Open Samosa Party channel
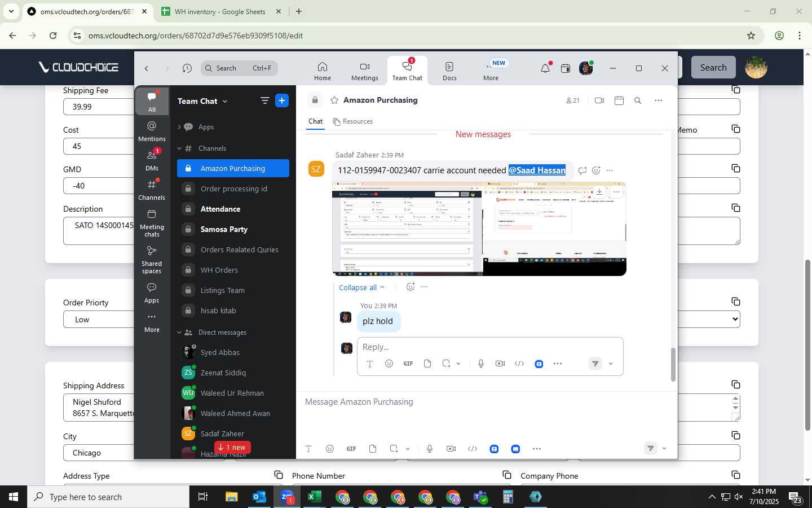812x508 pixels. coord(233,229)
